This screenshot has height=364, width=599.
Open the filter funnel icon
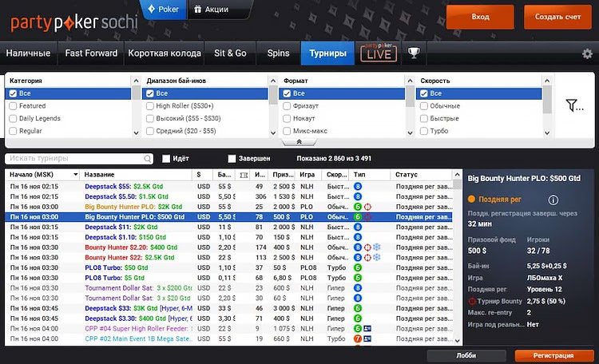tap(573, 105)
